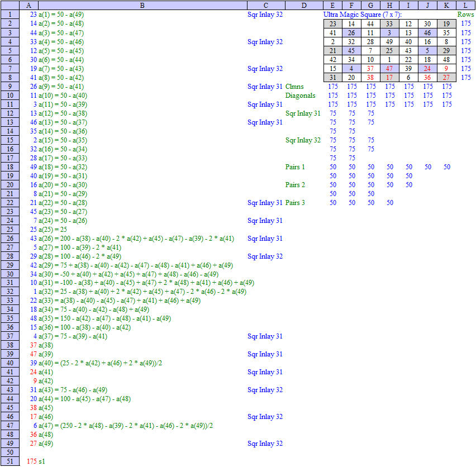Click formula 'a(27) = 100 - a(39) - 2 * a(41)'

click(80, 247)
